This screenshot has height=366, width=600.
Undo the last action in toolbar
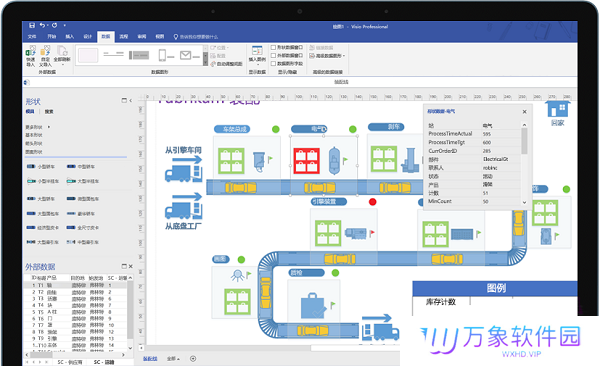click(x=42, y=25)
